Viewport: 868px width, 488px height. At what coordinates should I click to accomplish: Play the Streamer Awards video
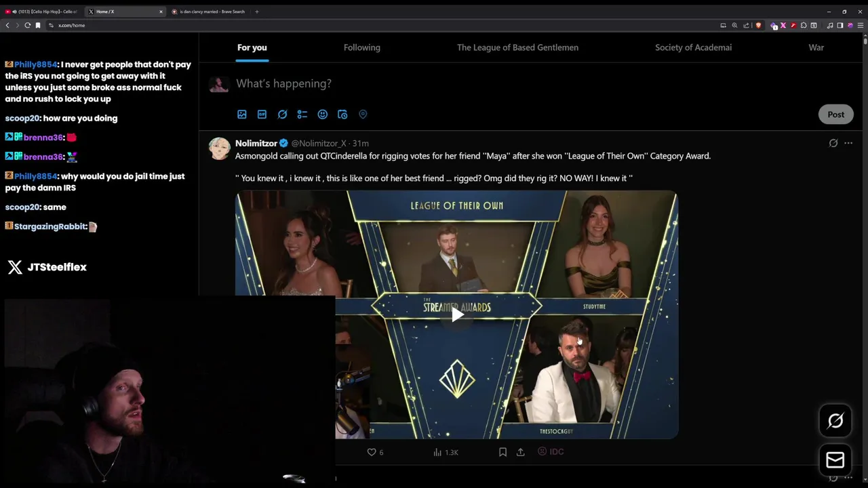pos(457,314)
